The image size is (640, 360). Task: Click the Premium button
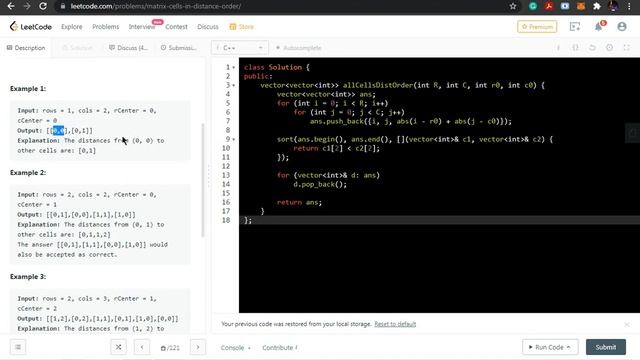click(x=537, y=27)
